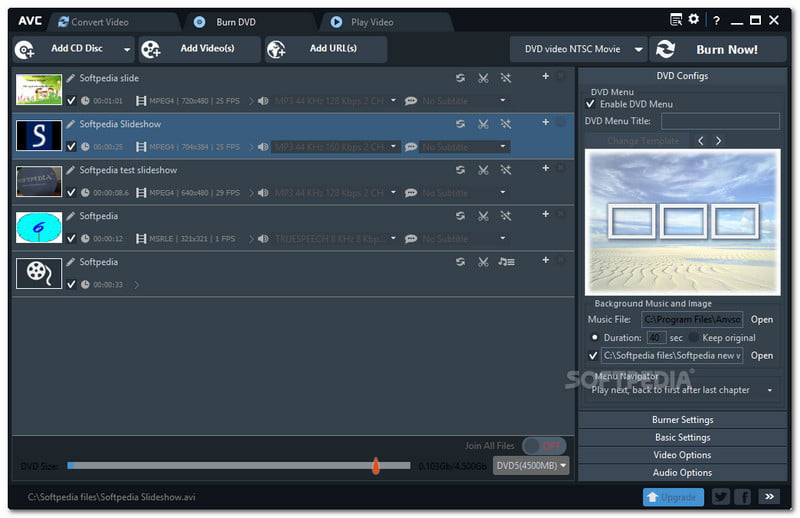Open the settings gear icon in title bar
This screenshot has width=800, height=518.
[694, 19]
